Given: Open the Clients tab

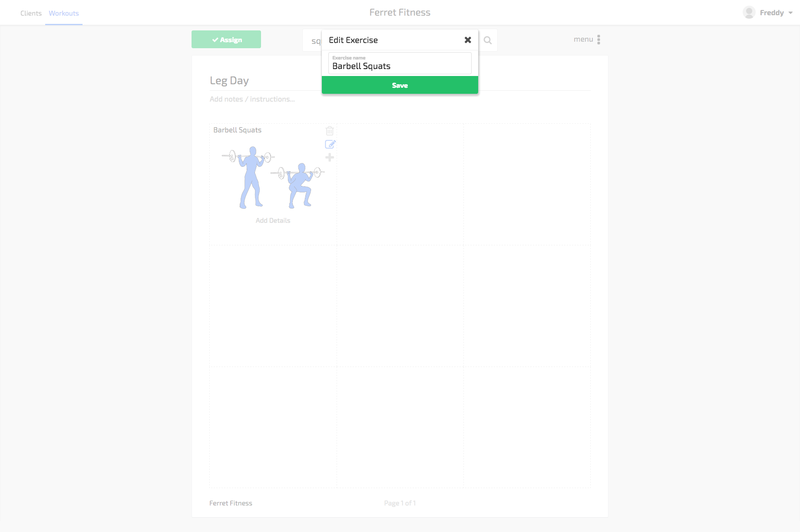Looking at the screenshot, I should coord(31,13).
